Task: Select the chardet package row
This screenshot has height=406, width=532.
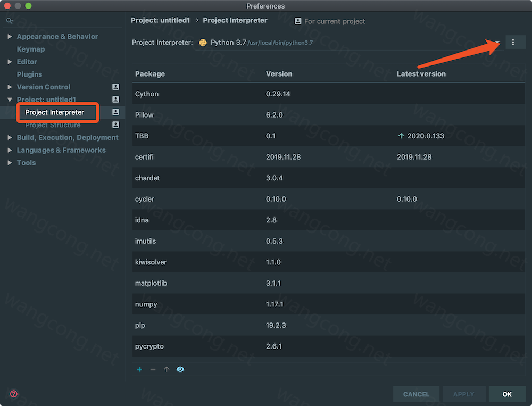Action: [x=328, y=178]
